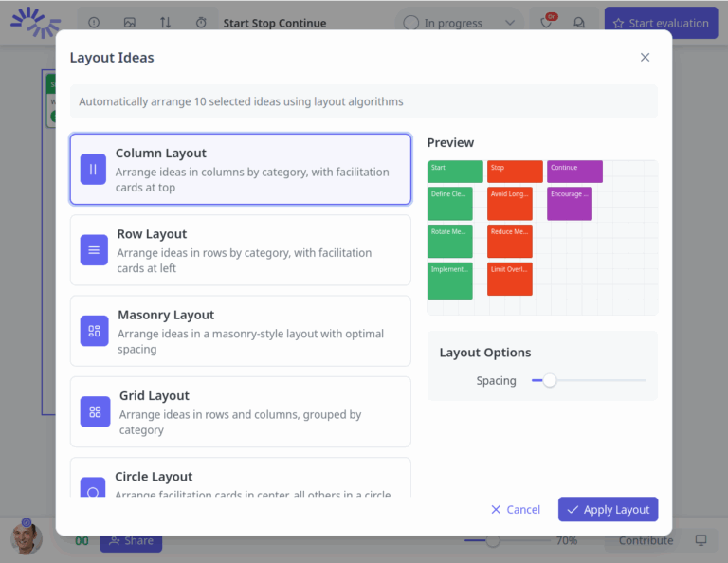728x563 pixels.
Task: Cancel the layout dialog
Action: point(516,509)
